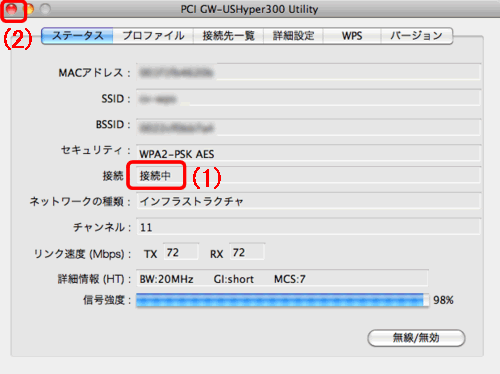Click the BW:20MHz detail text
This screenshot has height=374, width=500.
166,279
